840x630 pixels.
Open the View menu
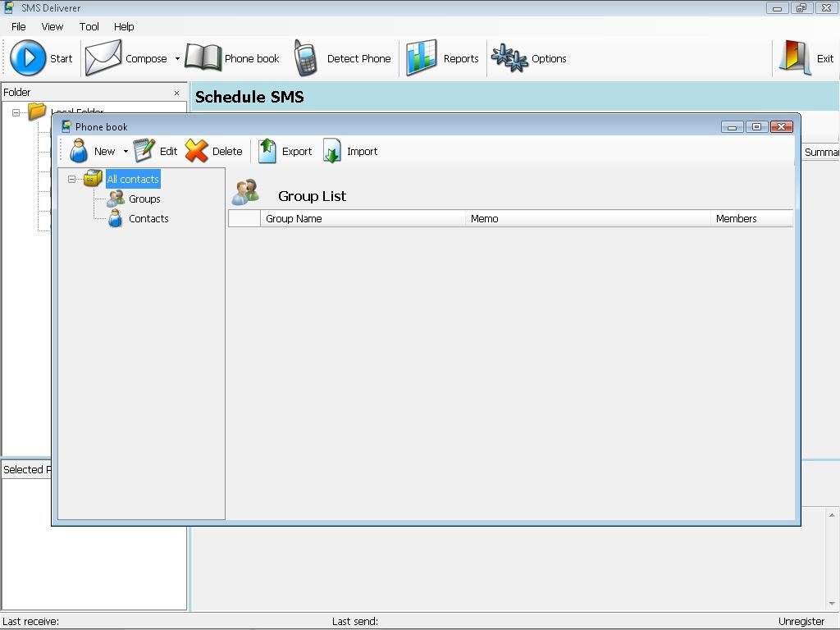(x=52, y=27)
